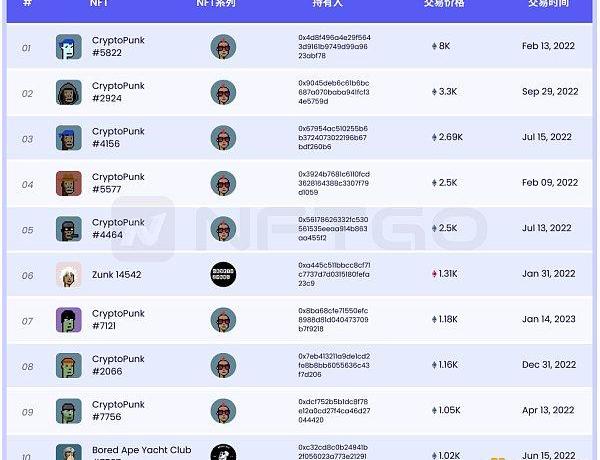Click holder address starting with 0x4d8f496a
The width and height of the screenshot is (600, 460).
point(333,47)
